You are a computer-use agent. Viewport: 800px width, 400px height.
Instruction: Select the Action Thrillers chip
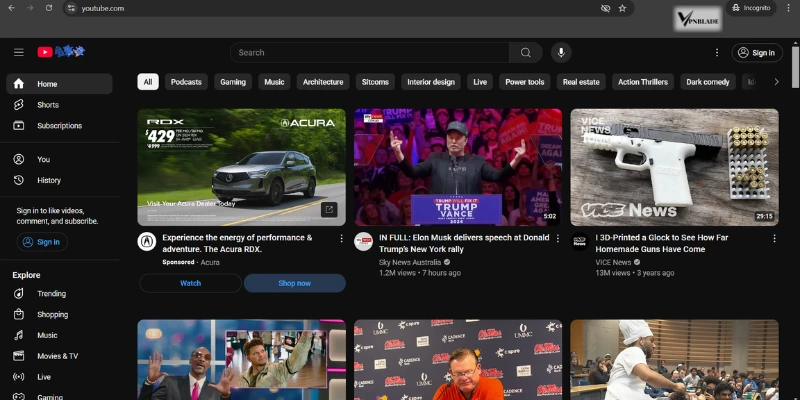click(643, 82)
